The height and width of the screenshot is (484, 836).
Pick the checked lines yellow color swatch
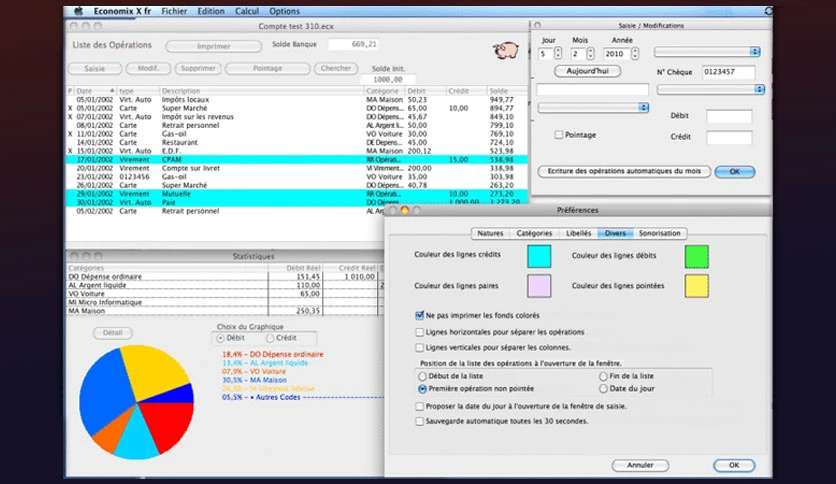point(696,286)
